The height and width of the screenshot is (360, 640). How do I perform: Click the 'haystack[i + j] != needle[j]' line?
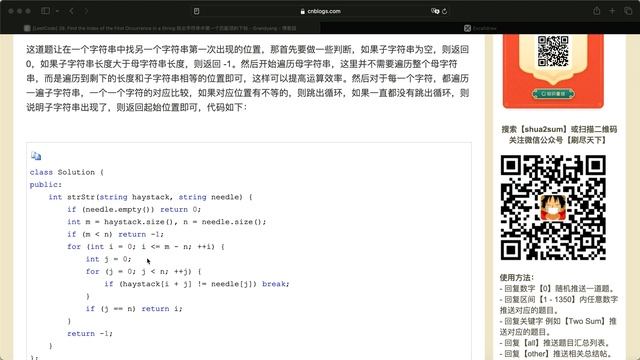(x=197, y=284)
